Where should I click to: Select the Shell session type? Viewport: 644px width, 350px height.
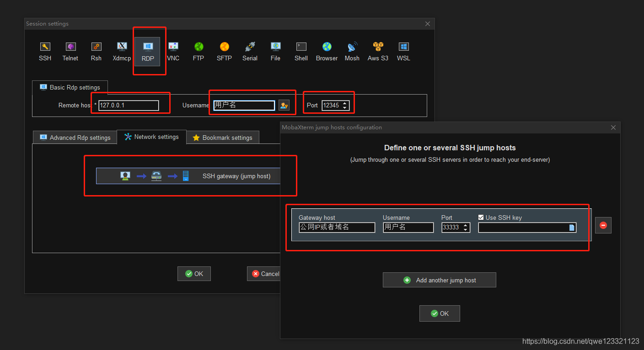(301, 52)
